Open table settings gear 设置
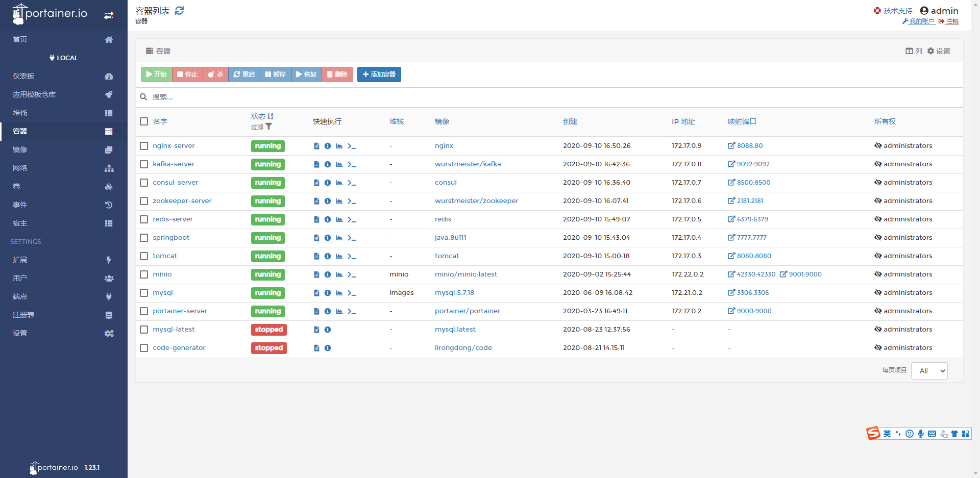 pyautogui.click(x=939, y=51)
